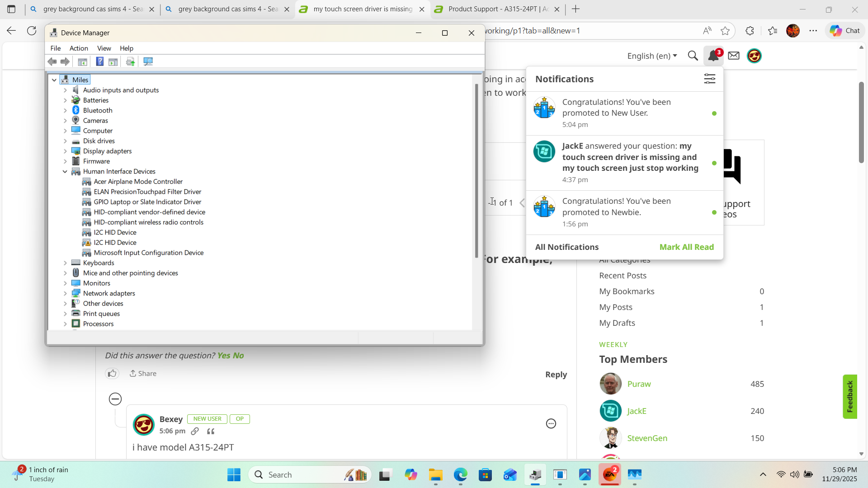This screenshot has width=868, height=488.
Task: Open the English (en) language dropdown
Action: pyautogui.click(x=652, y=56)
